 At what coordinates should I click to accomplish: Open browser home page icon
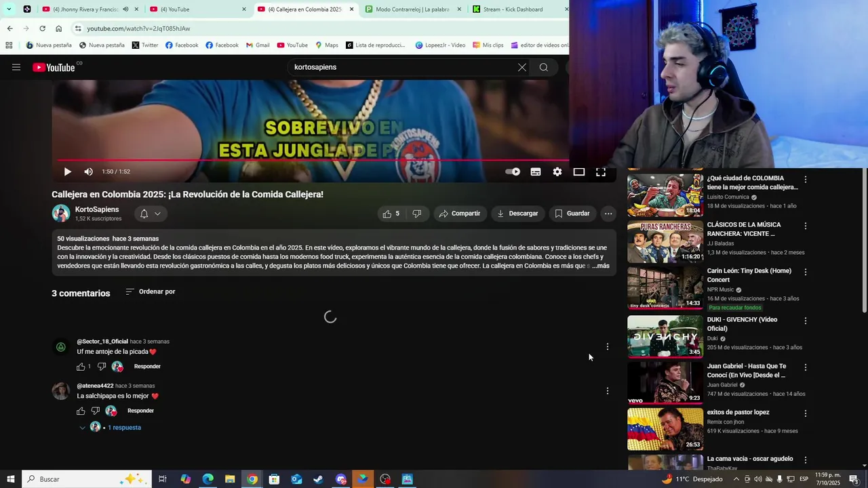58,28
